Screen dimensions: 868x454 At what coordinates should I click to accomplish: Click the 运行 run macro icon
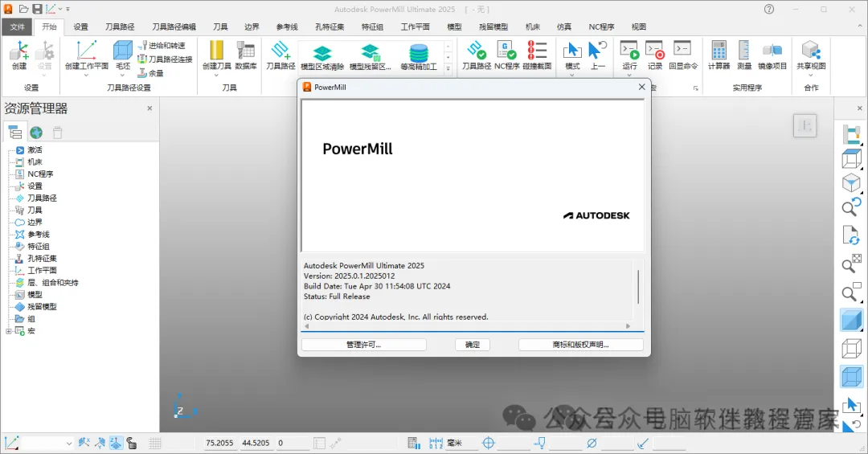(x=629, y=51)
